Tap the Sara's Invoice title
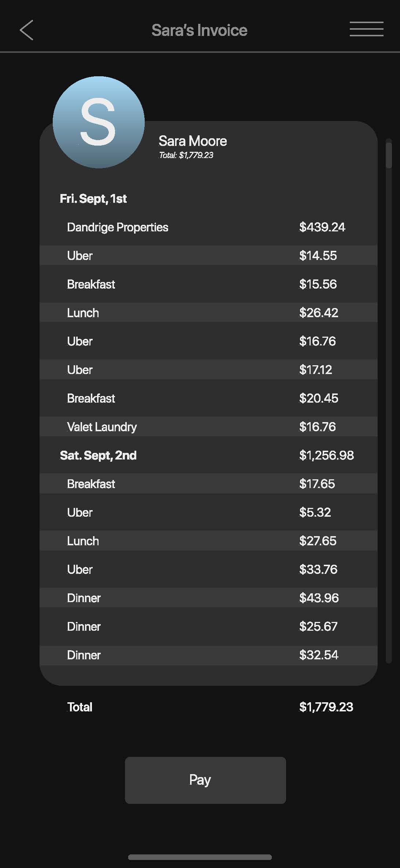The width and height of the screenshot is (400, 868). (200, 30)
